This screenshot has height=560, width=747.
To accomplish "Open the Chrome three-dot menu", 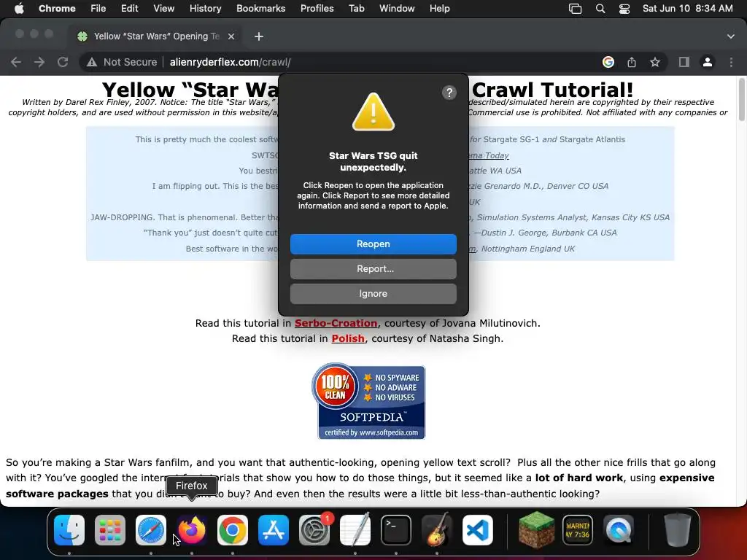I will coord(731,62).
